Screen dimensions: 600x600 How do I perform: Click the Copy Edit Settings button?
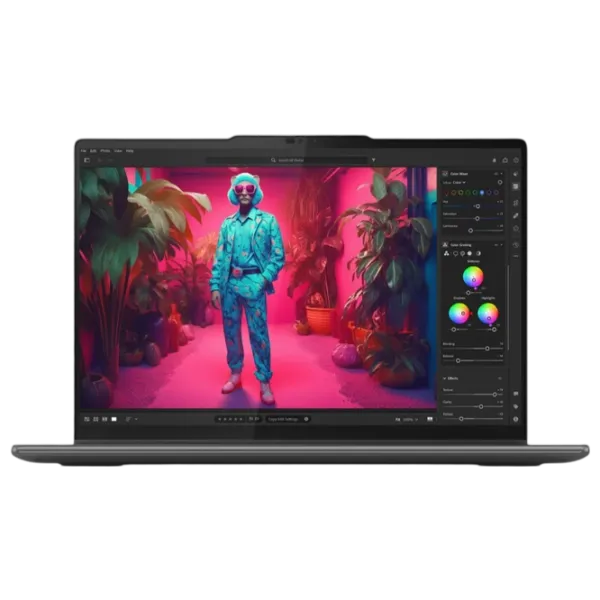[x=289, y=419]
